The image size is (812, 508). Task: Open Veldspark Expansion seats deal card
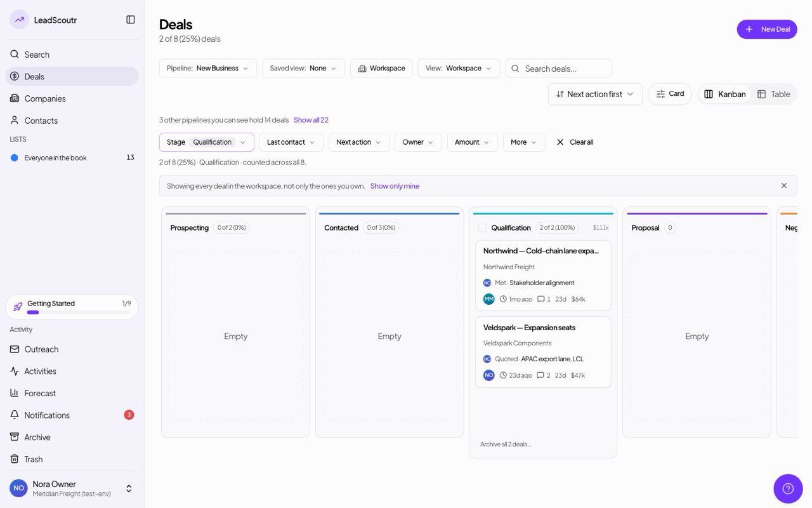coord(543,352)
